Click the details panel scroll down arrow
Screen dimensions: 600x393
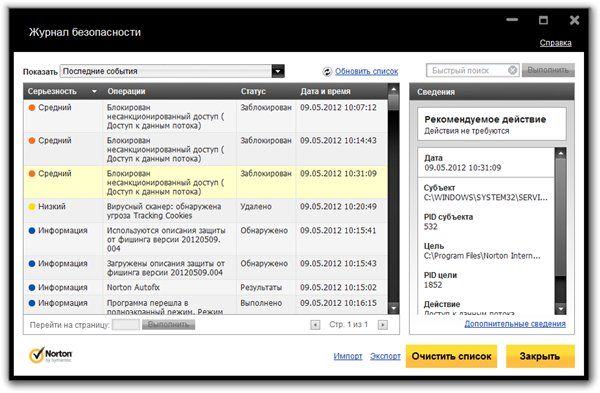pos(561,309)
